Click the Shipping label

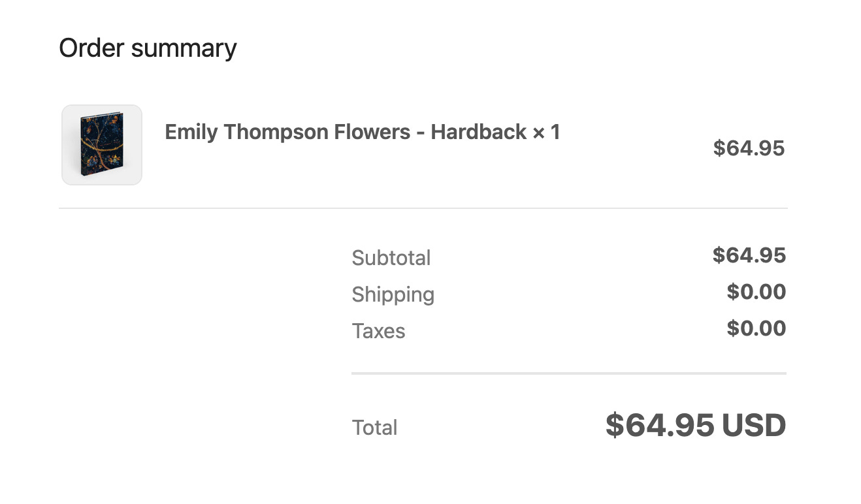click(393, 294)
